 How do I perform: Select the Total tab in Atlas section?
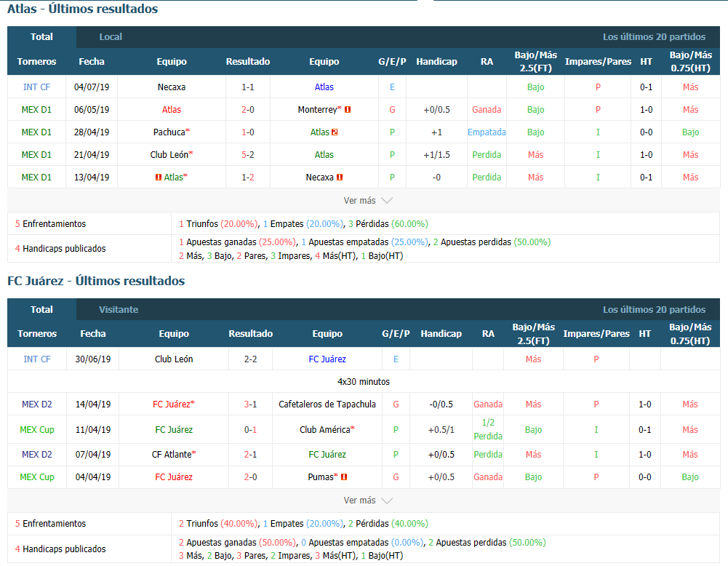[41, 37]
